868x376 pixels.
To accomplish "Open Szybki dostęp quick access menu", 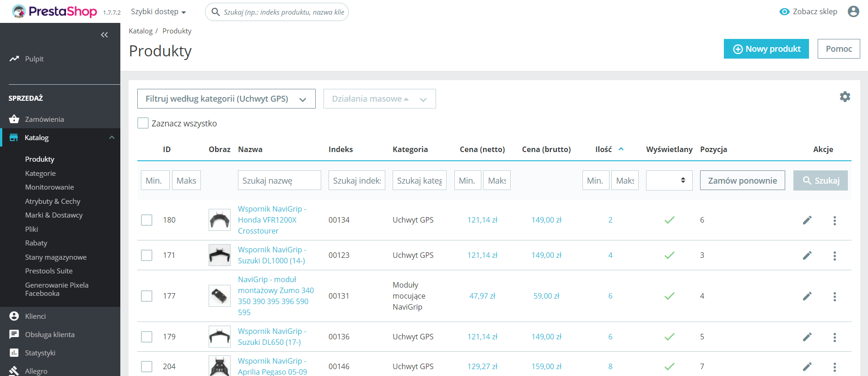I will tap(158, 12).
